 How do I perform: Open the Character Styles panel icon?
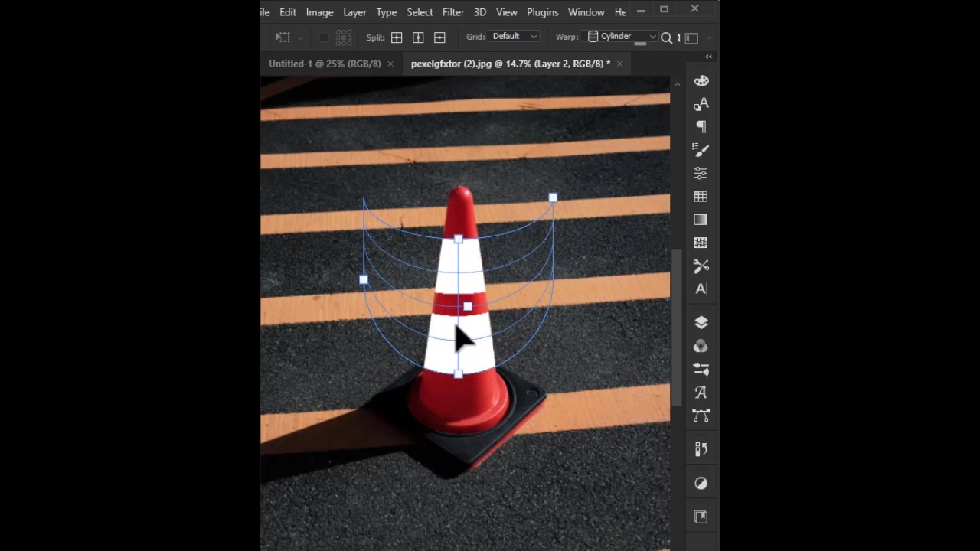[x=701, y=289]
